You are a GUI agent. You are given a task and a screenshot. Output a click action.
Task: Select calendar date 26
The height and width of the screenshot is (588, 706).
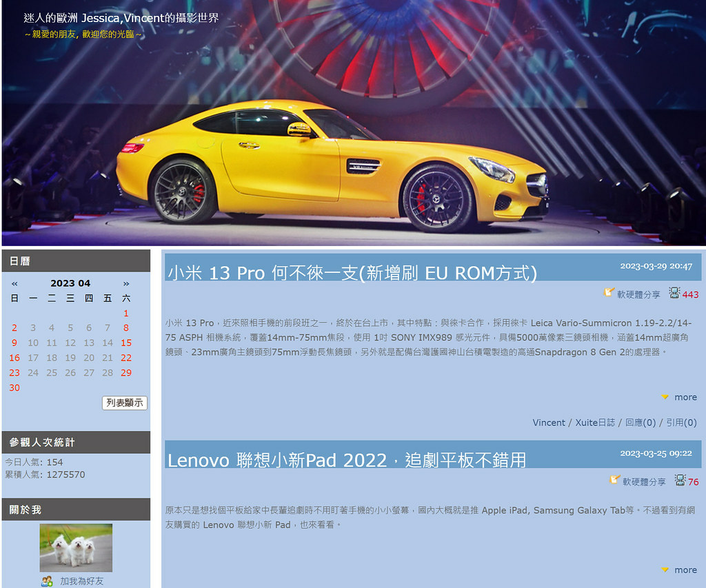pos(70,373)
